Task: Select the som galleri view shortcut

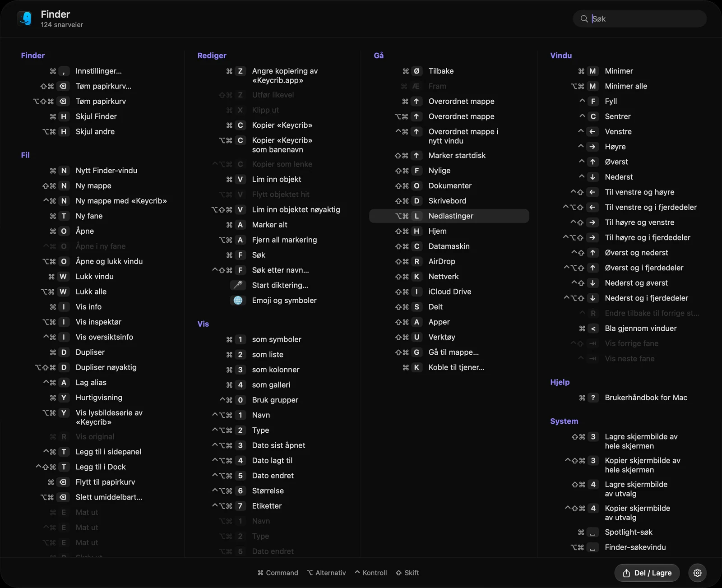Action: (x=273, y=385)
